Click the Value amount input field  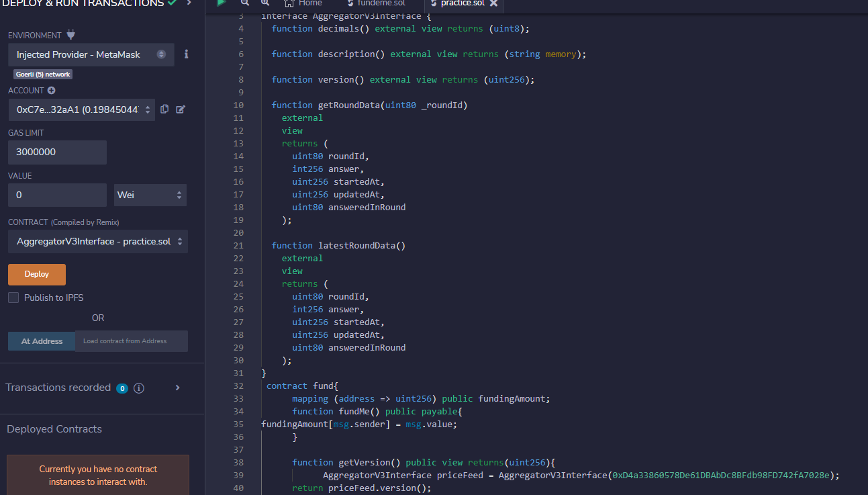click(x=57, y=195)
